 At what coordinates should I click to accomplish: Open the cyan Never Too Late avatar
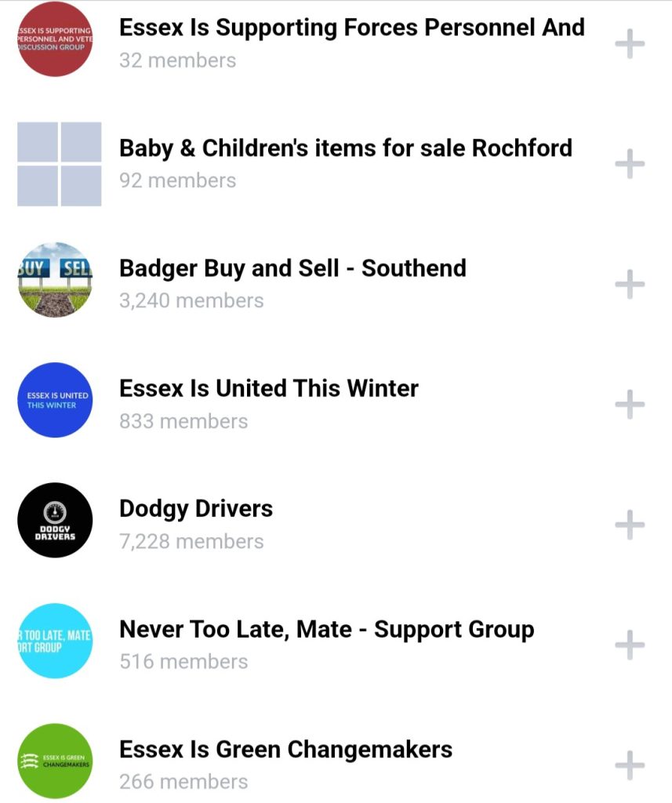(x=55, y=641)
